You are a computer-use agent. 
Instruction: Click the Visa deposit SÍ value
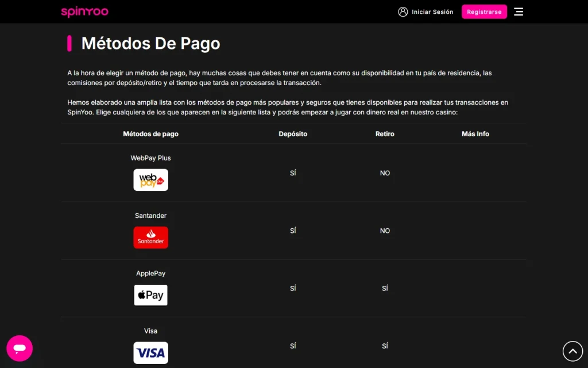pos(293,346)
